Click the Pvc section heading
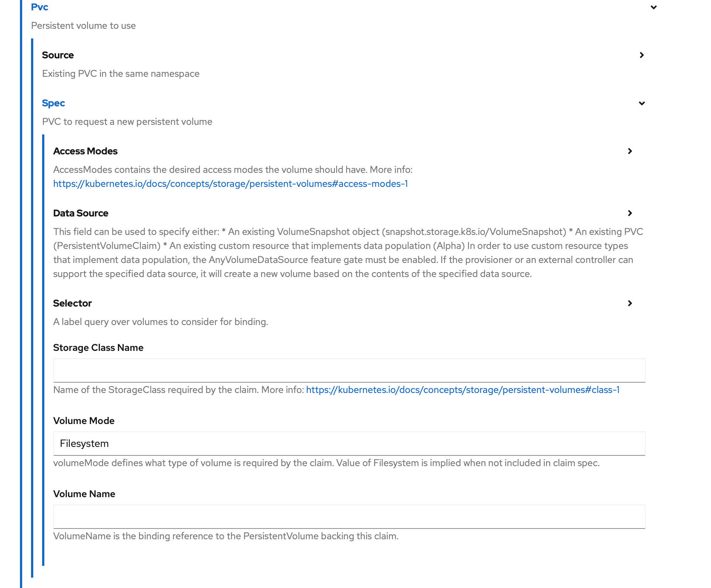The height and width of the screenshot is (588, 711). pos(40,7)
